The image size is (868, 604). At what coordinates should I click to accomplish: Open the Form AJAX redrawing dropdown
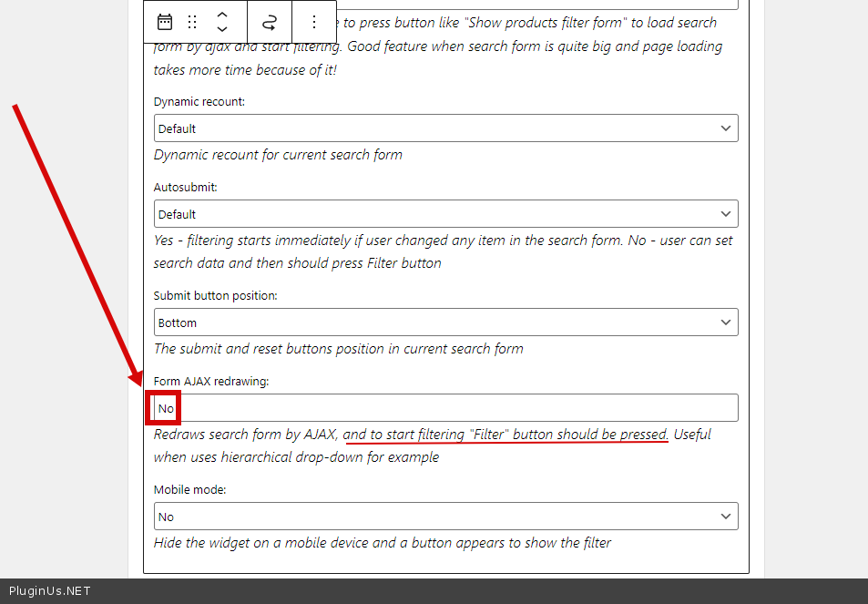(x=445, y=408)
